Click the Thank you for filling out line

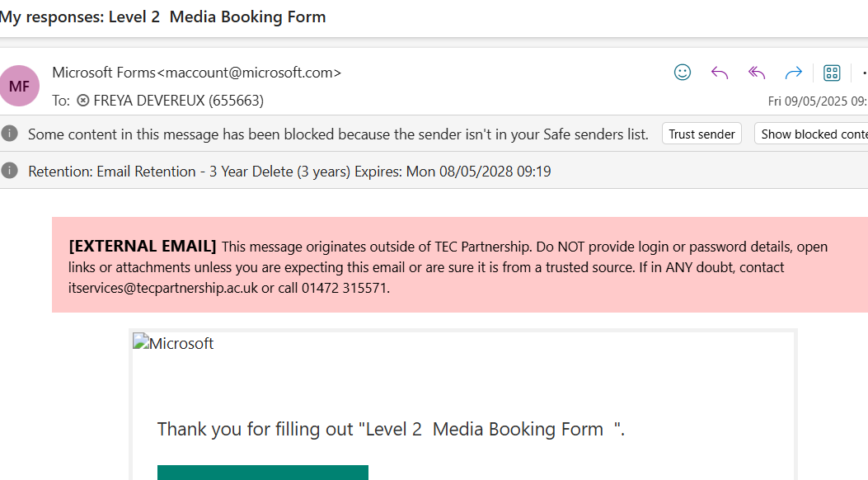click(391, 429)
